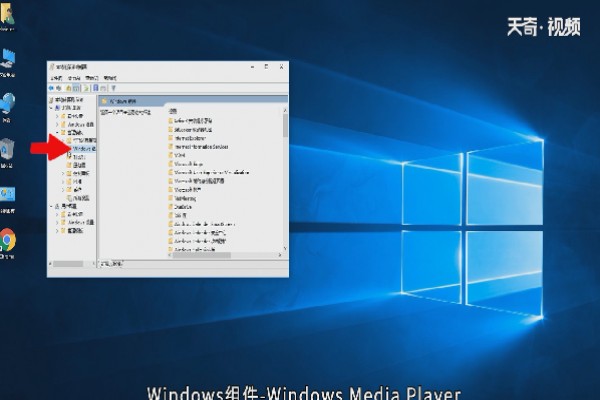Minimize the Group Policy Editor window

coord(252,67)
